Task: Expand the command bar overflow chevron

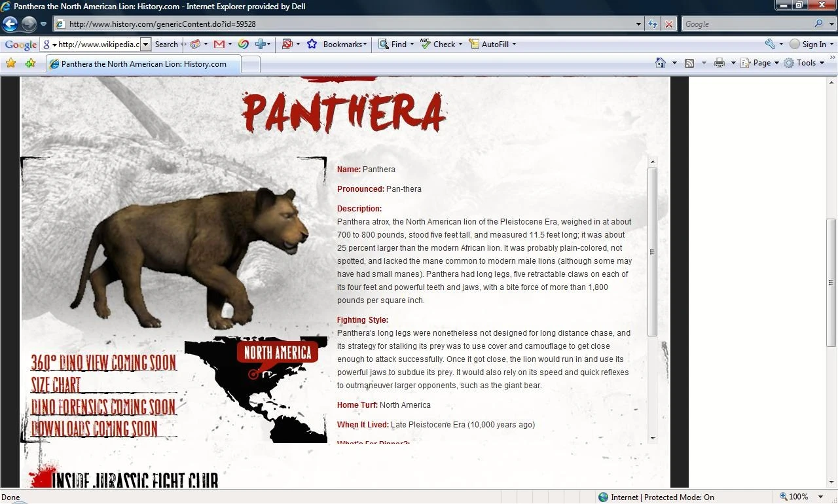Action: point(833,58)
